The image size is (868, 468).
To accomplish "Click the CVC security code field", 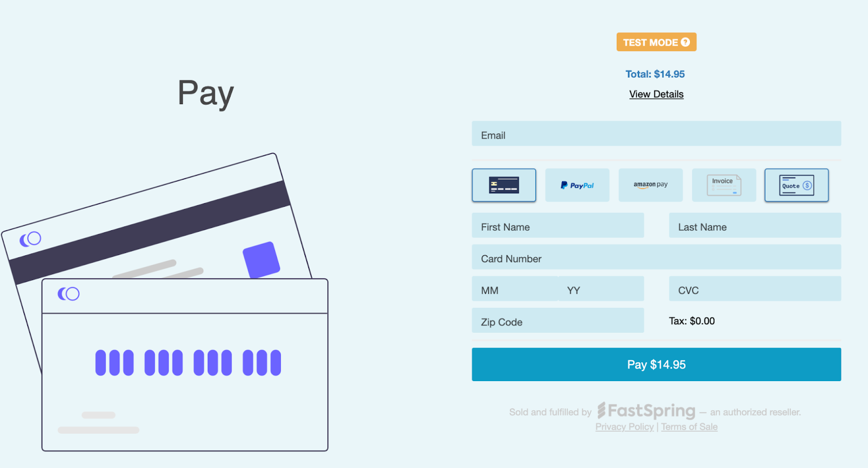I will (x=755, y=289).
